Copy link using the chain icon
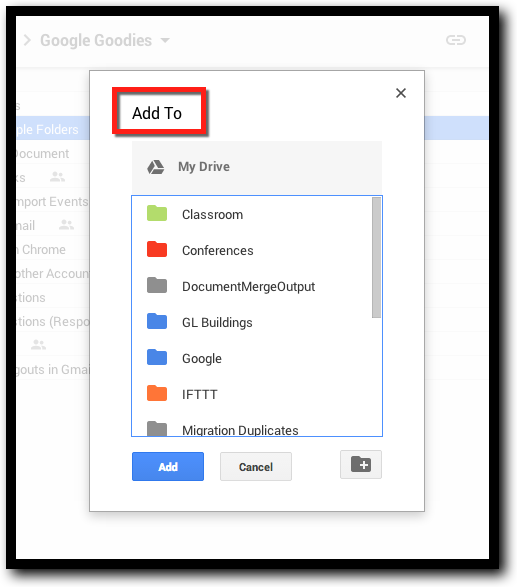517x587 pixels. pos(456,40)
